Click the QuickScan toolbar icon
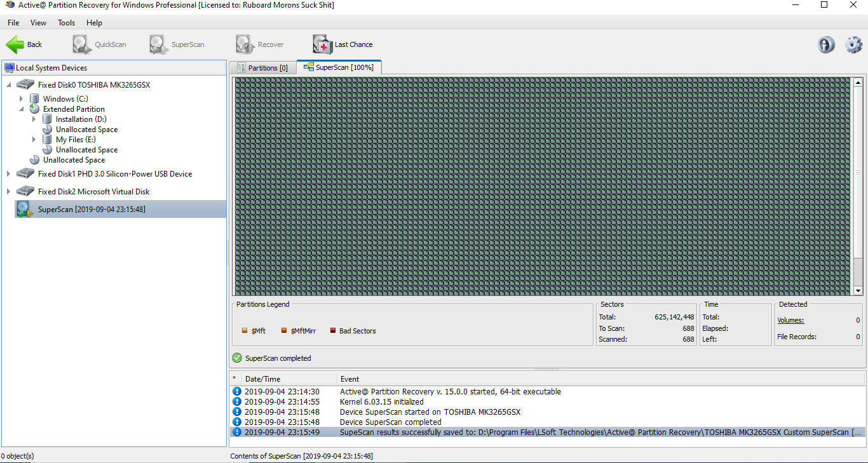The image size is (868, 463). coord(82,44)
